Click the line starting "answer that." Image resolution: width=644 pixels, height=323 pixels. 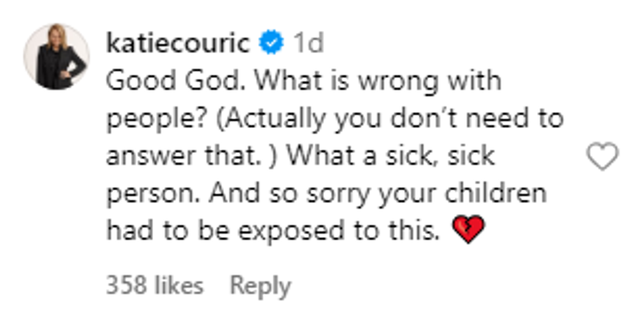click(x=300, y=156)
